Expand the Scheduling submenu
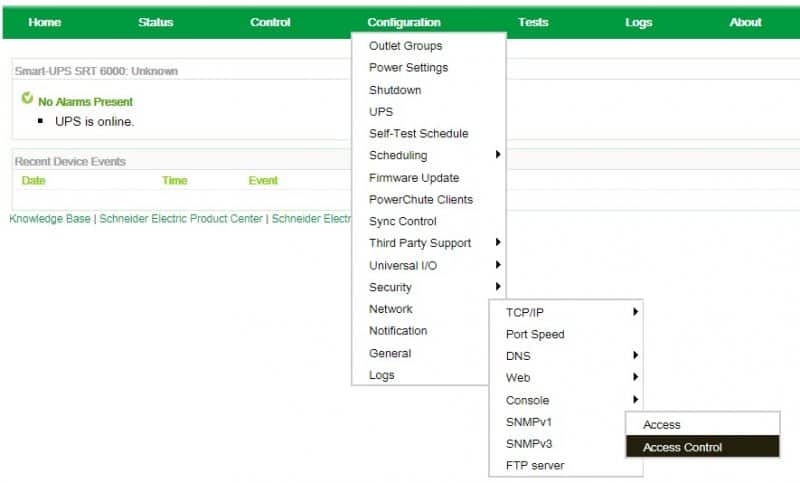Viewport: 800px width, 483px height. coord(398,155)
